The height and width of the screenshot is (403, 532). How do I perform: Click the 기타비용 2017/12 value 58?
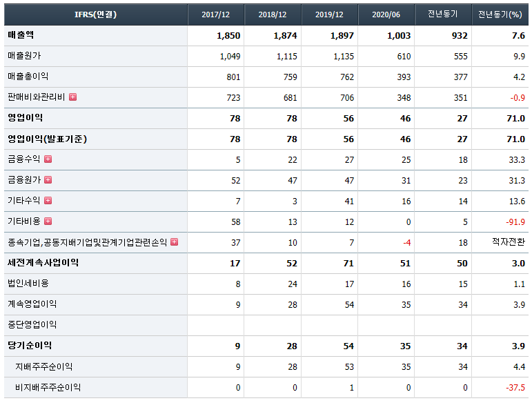[x=236, y=222]
